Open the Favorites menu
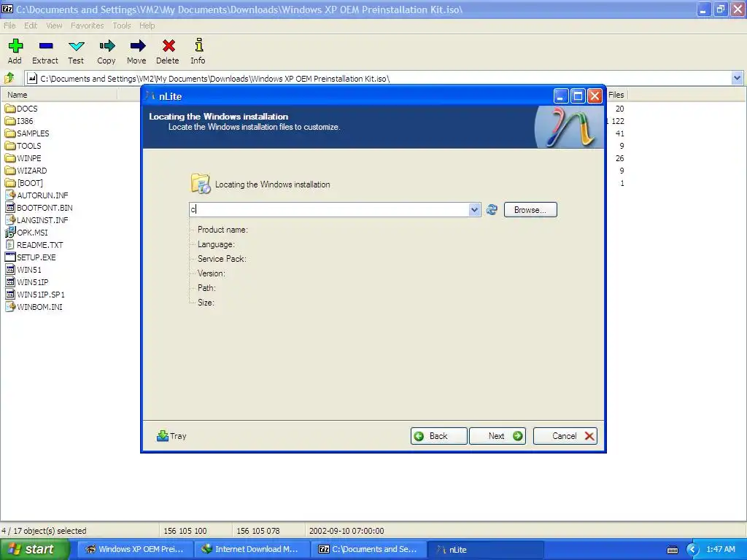 point(88,26)
